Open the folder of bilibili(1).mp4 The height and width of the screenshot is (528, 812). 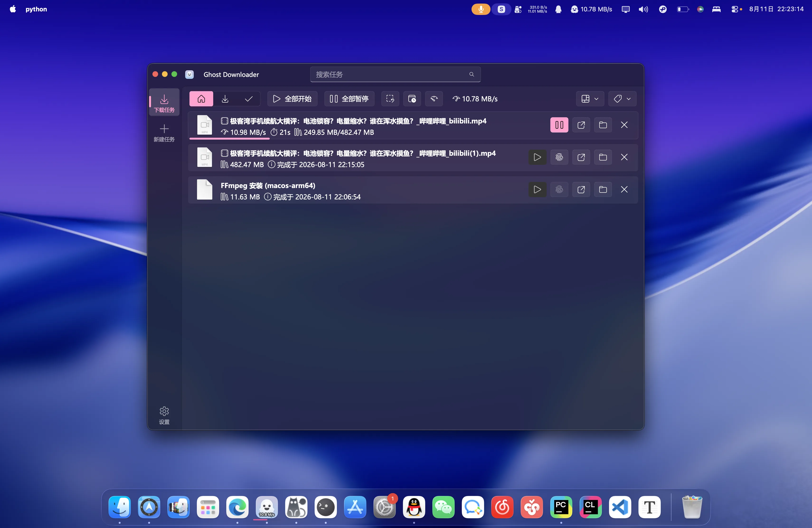click(603, 157)
